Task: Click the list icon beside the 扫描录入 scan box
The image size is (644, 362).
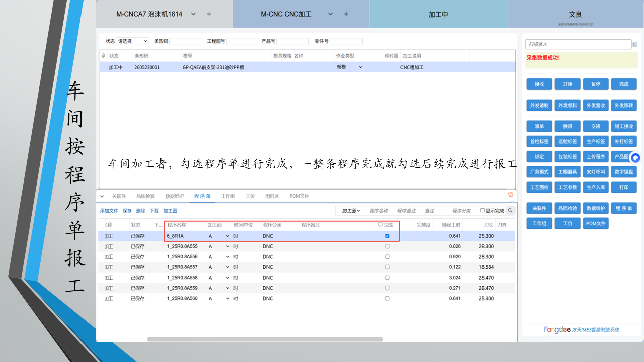Action: point(634,44)
